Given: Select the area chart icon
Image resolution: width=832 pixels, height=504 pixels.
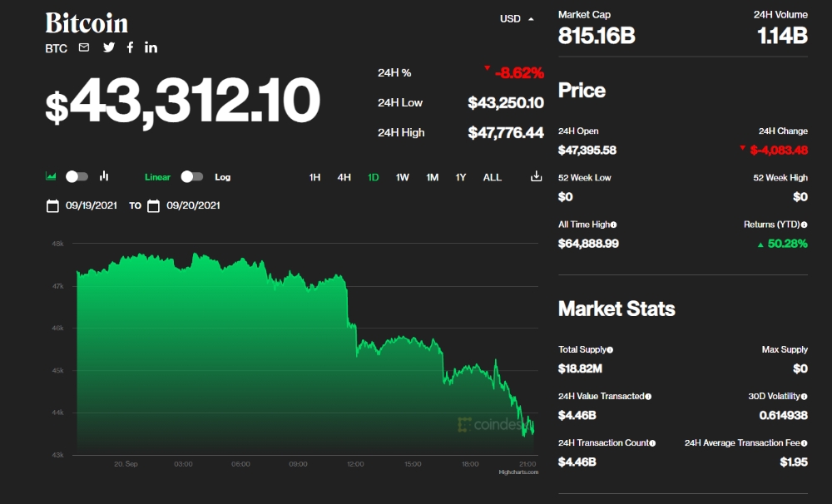Looking at the screenshot, I should (x=51, y=176).
